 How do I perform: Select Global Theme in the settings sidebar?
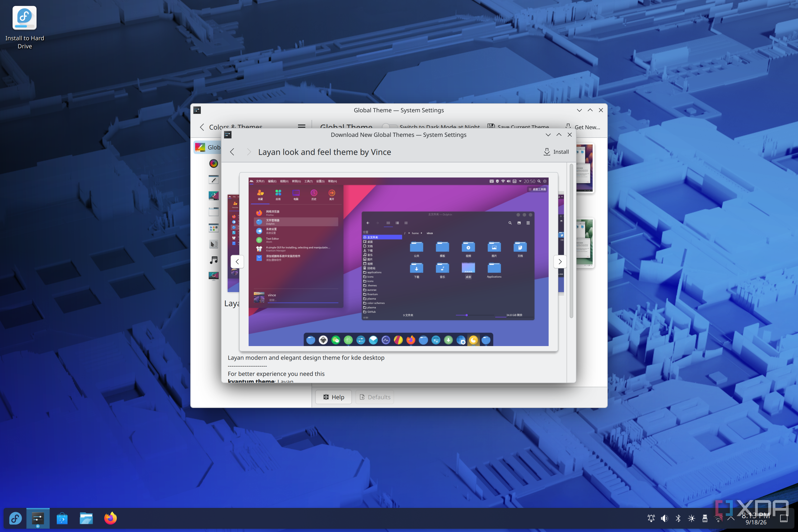click(208, 147)
